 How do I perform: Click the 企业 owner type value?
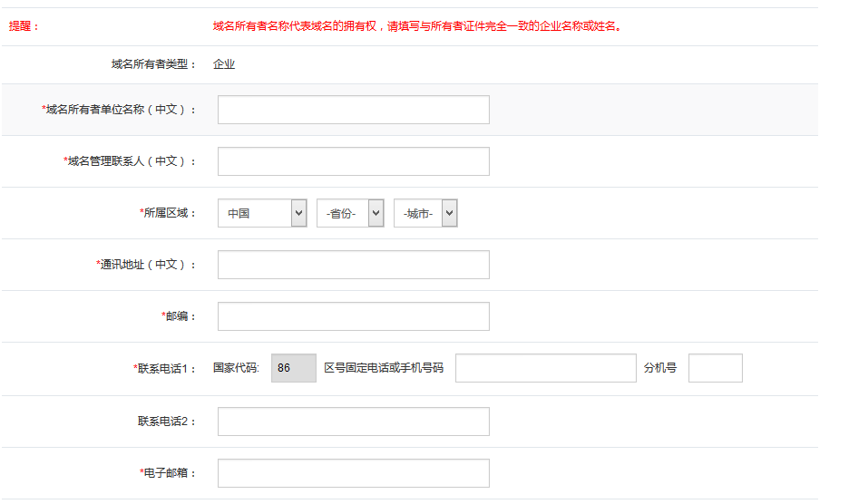point(224,64)
